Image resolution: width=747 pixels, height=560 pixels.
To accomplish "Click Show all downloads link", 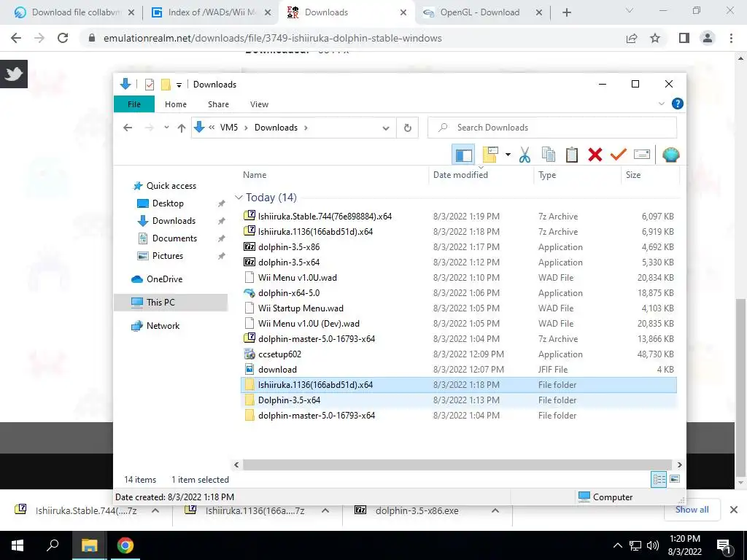I will [692, 510].
